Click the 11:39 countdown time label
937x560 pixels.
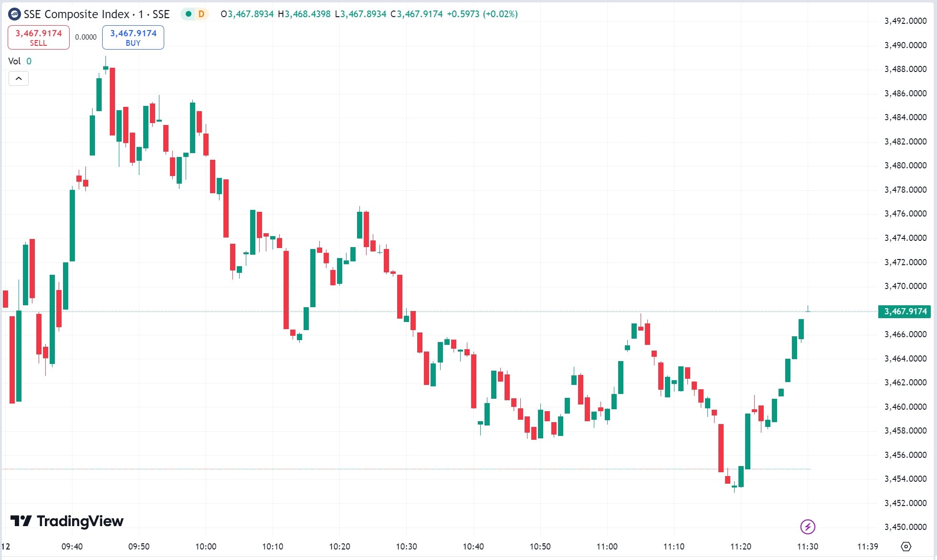867,547
